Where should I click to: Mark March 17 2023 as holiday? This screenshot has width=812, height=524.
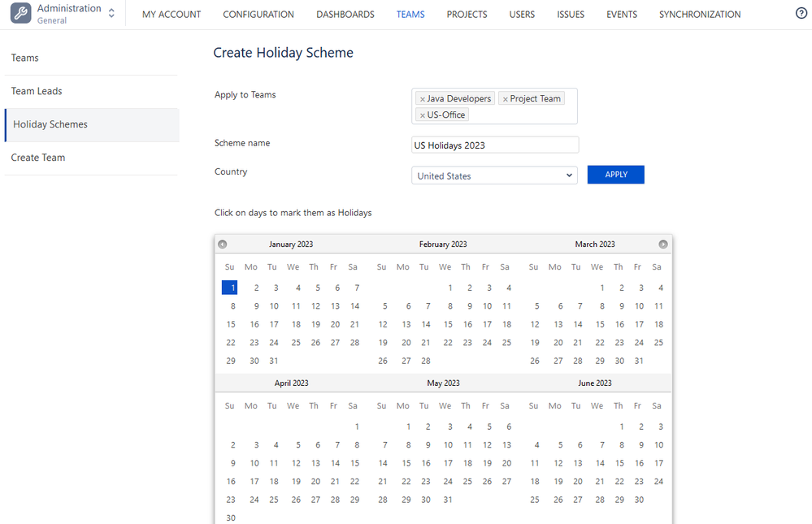640,325
